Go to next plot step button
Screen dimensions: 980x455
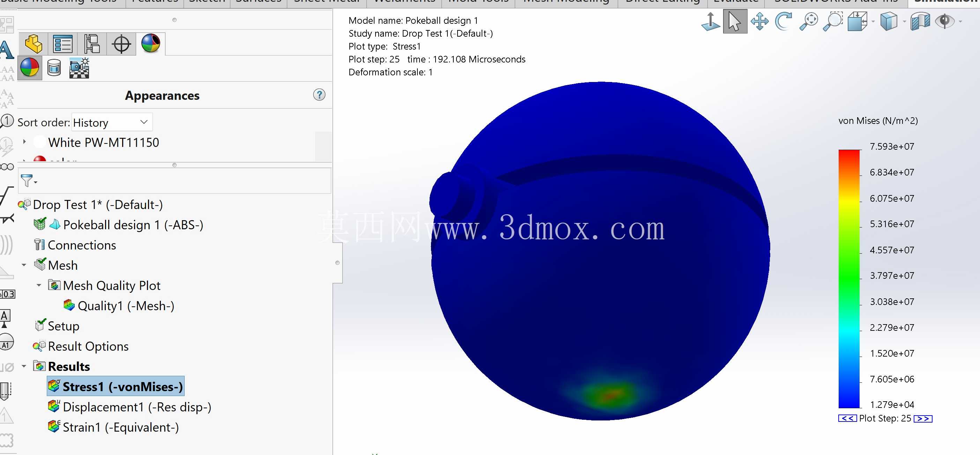[923, 418]
